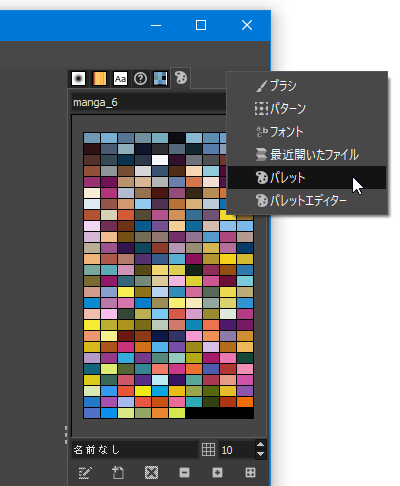Click the manga_6 palette name field

click(149, 102)
